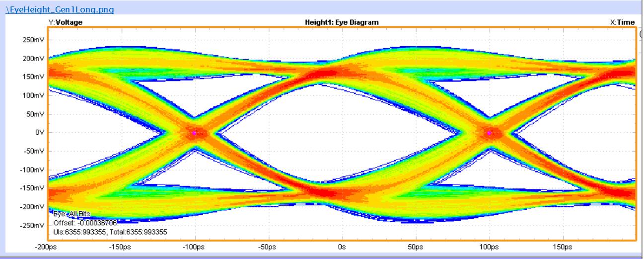
Task: Click the 100mV voltage axis label
Action: (34, 95)
